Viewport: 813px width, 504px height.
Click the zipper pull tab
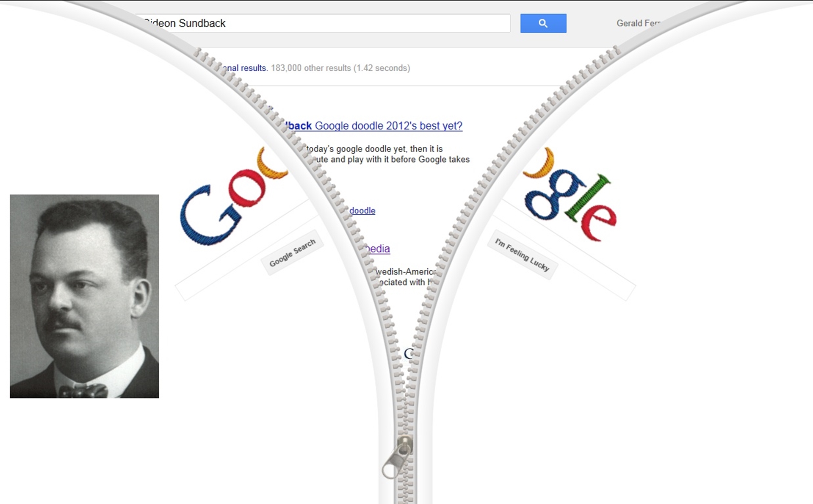(397, 458)
